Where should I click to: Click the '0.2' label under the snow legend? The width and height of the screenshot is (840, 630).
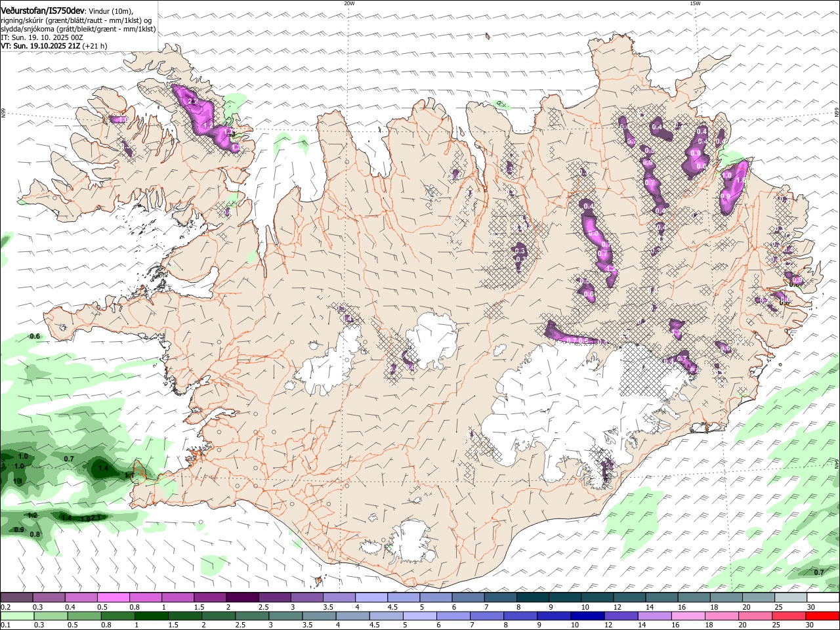[5, 606]
